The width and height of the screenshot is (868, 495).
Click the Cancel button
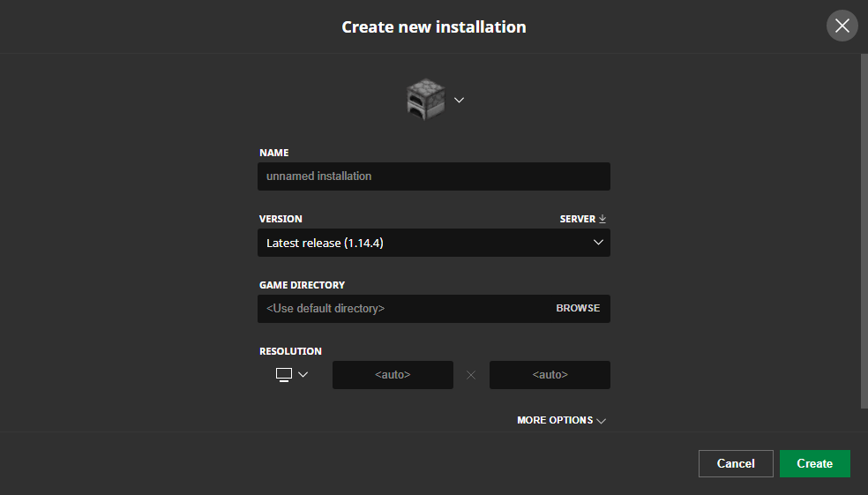736,463
